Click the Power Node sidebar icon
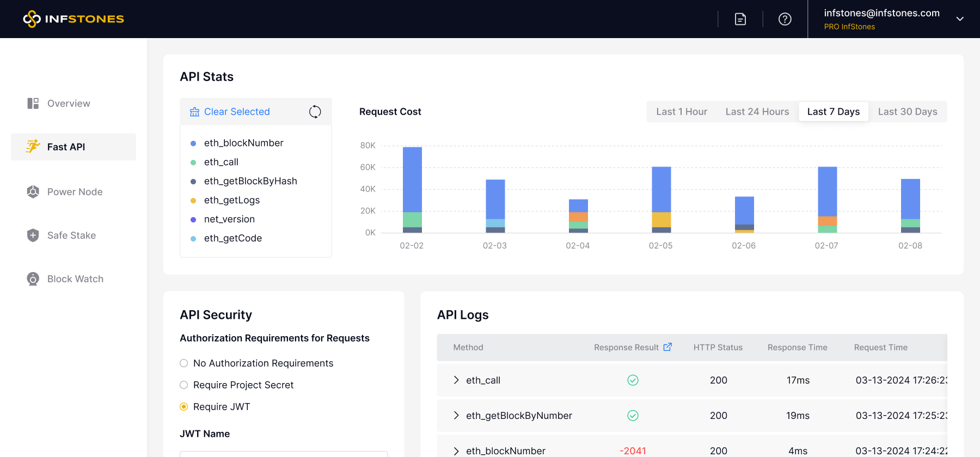Image resolution: width=980 pixels, height=457 pixels. click(33, 192)
